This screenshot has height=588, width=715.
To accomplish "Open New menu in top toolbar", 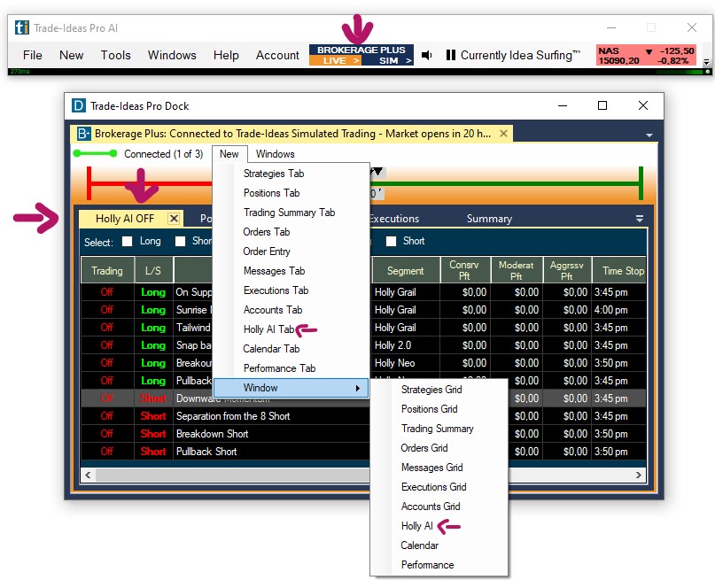I will pyautogui.click(x=71, y=55).
